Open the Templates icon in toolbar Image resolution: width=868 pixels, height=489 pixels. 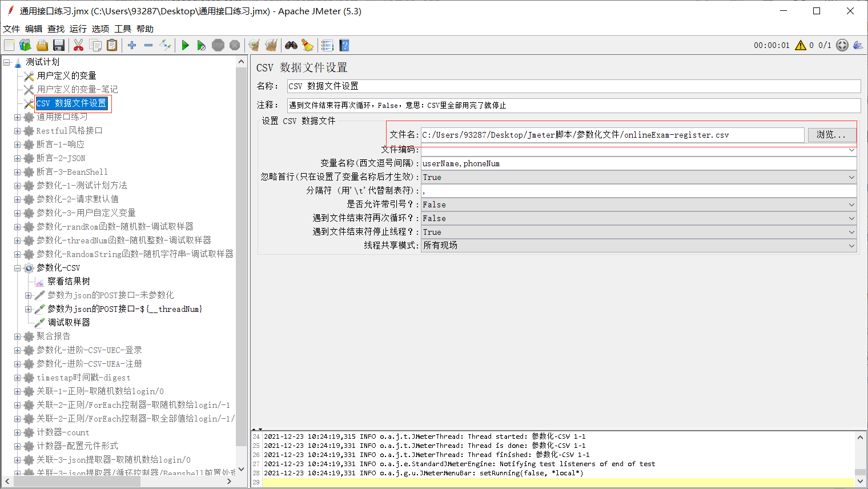pos(25,45)
